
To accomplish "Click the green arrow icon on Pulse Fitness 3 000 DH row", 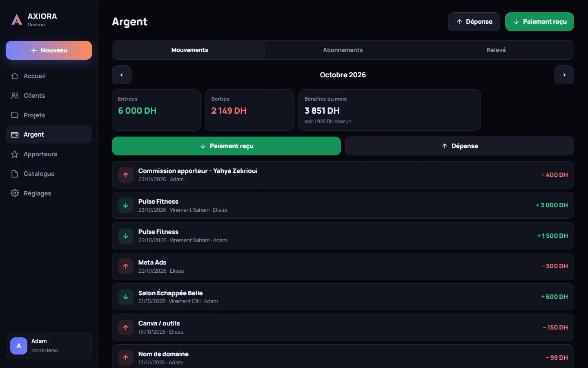I will 126,205.
